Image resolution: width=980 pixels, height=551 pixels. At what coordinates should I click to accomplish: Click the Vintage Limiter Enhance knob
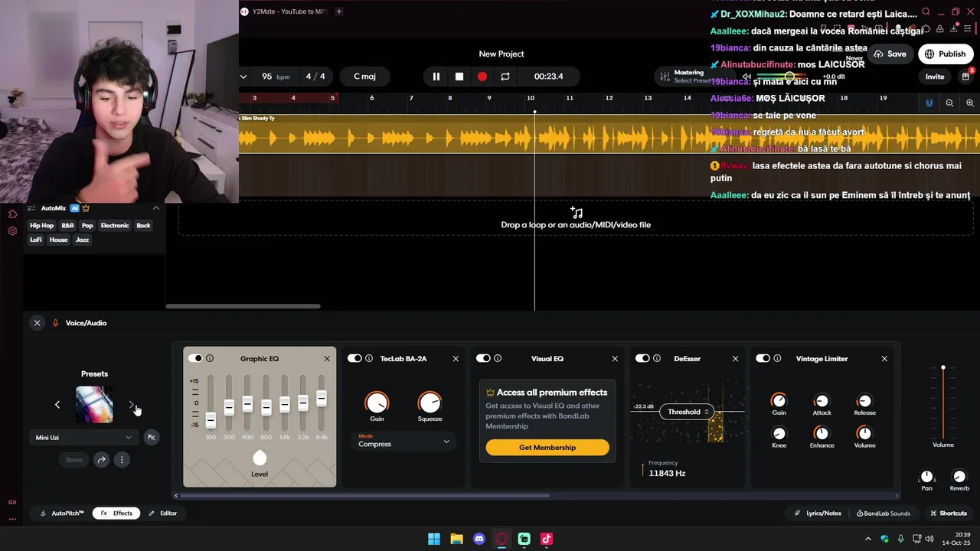click(x=822, y=434)
